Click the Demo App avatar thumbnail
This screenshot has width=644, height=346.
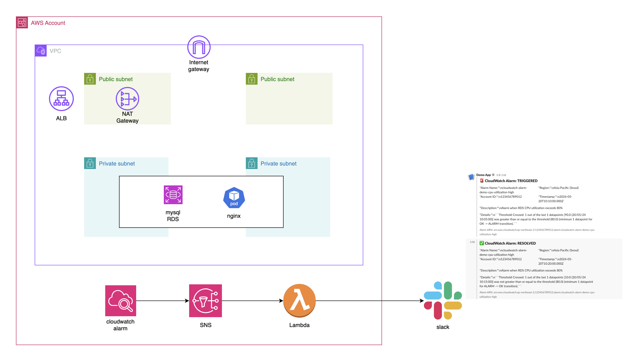471,177
